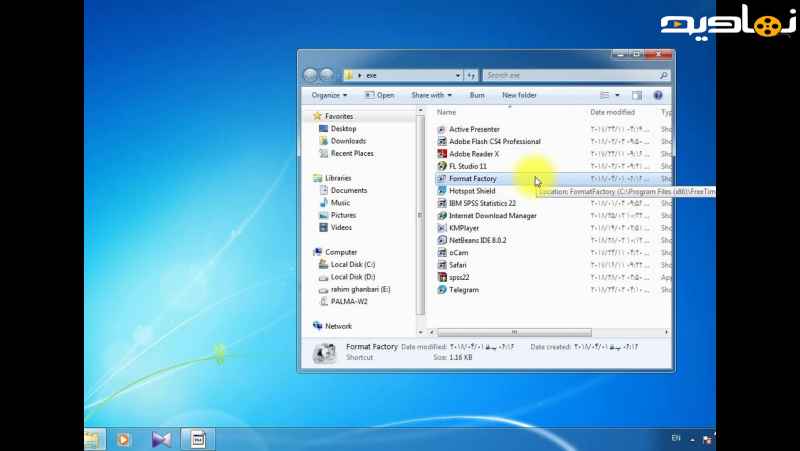Select the Telegram file name
This screenshot has height=451, width=800.
[464, 290]
